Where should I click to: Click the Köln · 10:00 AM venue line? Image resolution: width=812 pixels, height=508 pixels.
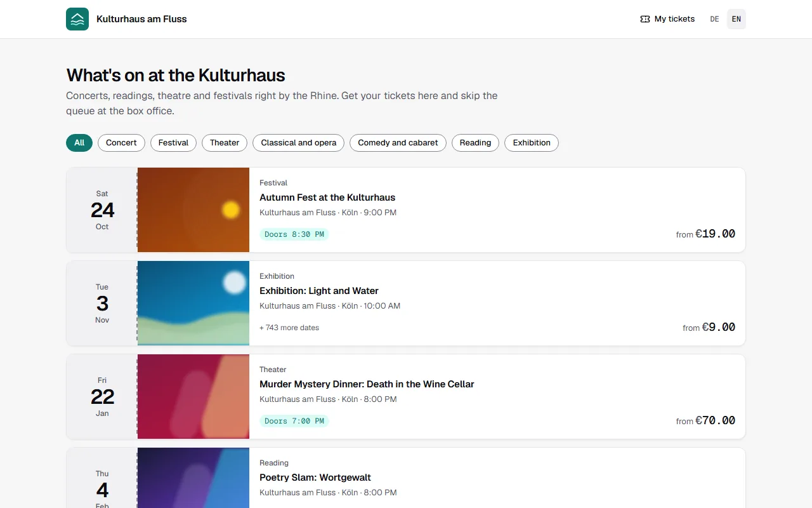[x=330, y=306]
